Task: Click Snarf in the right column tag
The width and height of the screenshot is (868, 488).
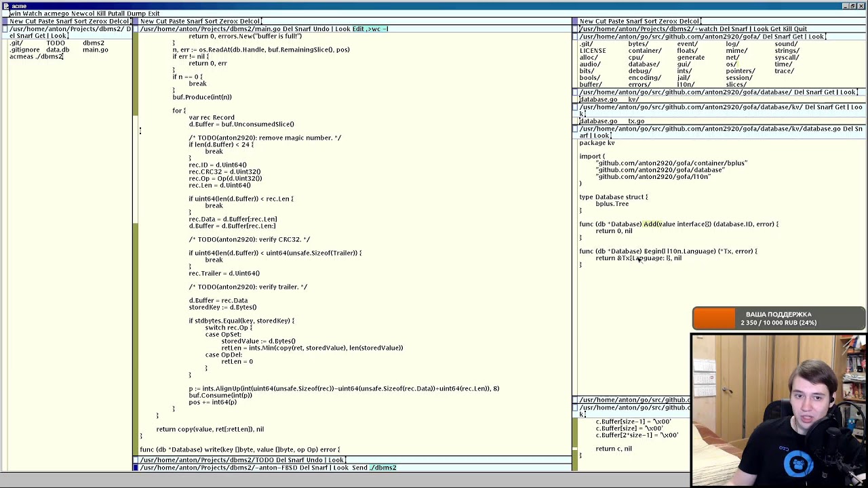Action: click(x=635, y=22)
